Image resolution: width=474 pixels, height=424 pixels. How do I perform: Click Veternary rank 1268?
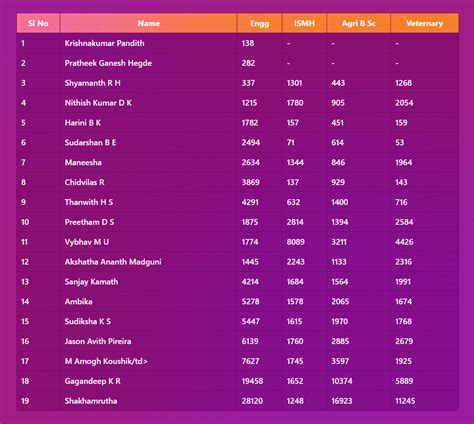tap(404, 83)
